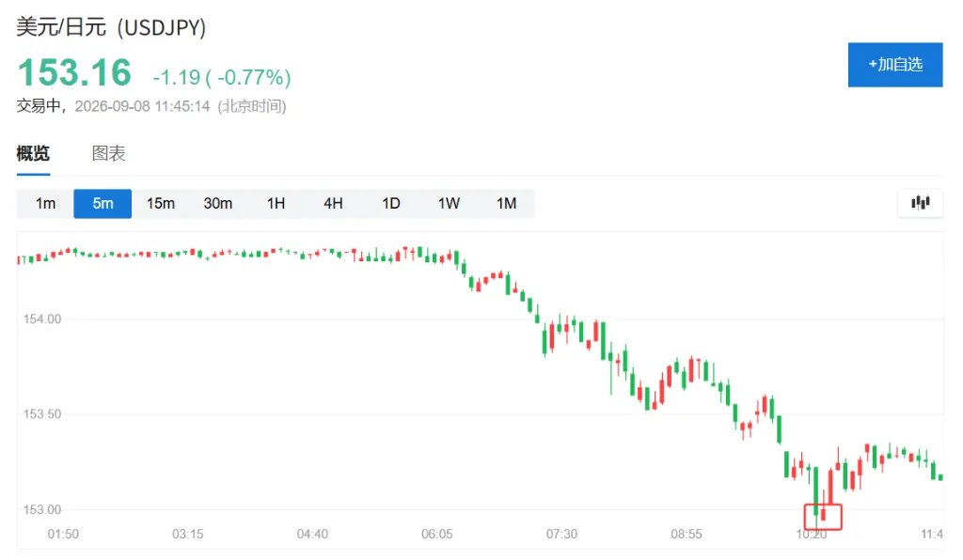Click the 153.16 current price

click(74, 73)
